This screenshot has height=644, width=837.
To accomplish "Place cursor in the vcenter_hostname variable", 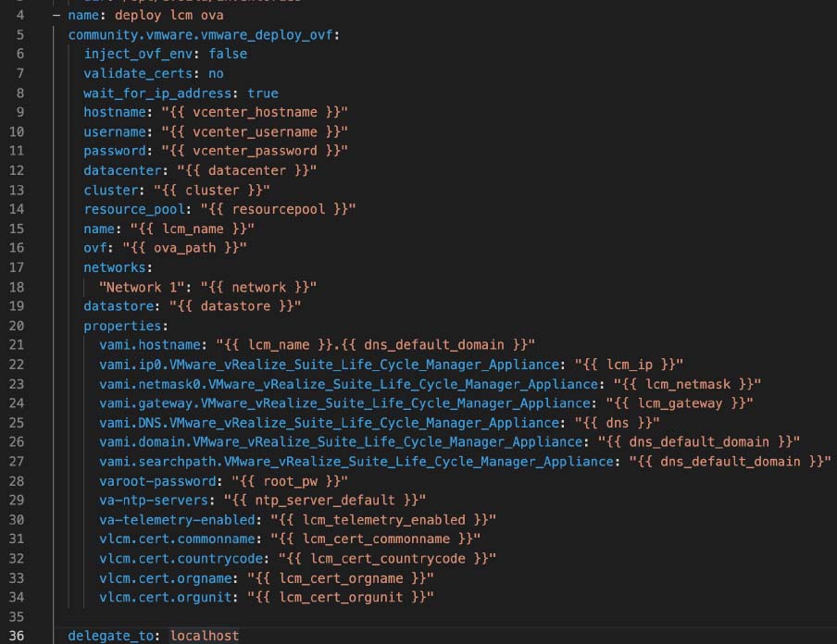I will tap(255, 113).
